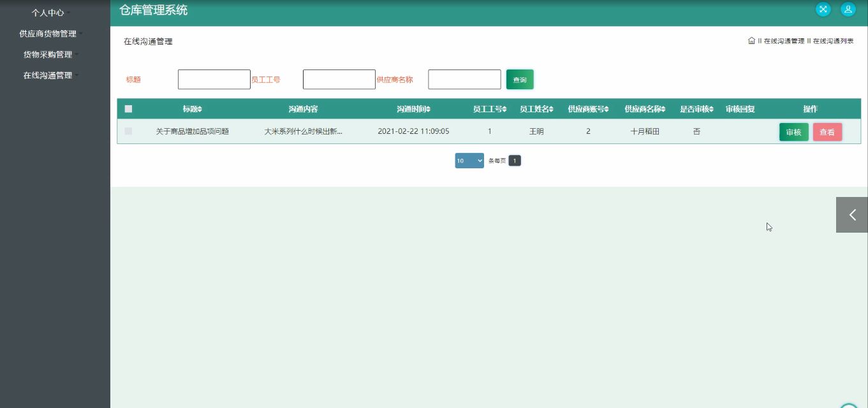Click employee name 王明
The height and width of the screenshot is (408, 868).
pos(536,132)
